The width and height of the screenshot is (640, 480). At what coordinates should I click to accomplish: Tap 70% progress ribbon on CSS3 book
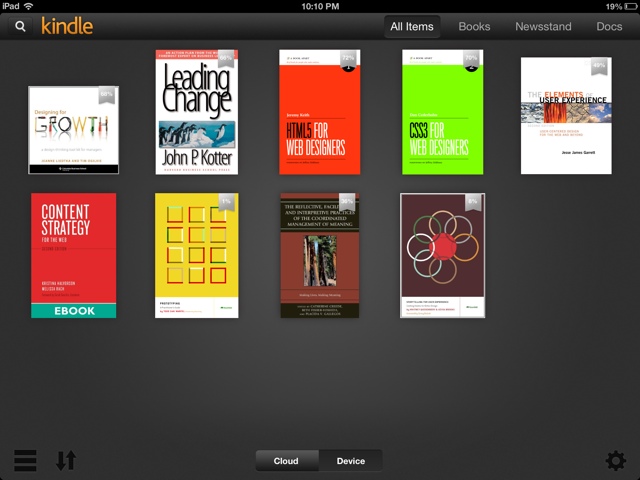471,59
